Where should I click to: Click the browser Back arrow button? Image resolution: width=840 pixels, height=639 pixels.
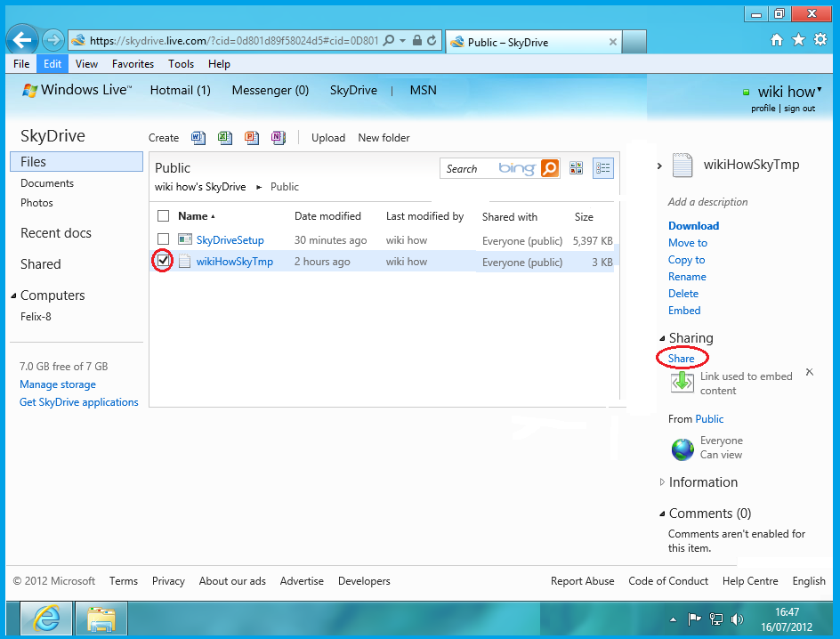22,40
